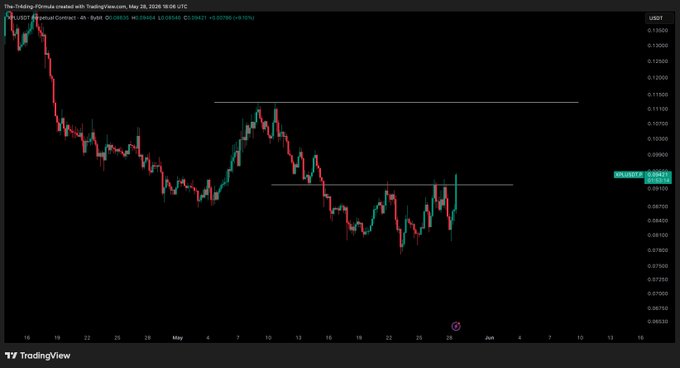Screen dimensions: 680x368
Task: Click the 0.10300 price axis label
Action: pyautogui.click(x=657, y=139)
